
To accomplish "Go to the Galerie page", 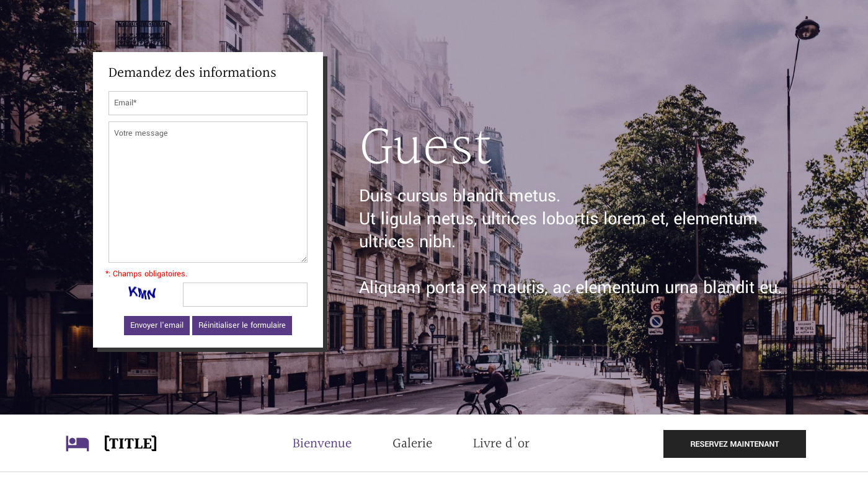I will (x=412, y=444).
